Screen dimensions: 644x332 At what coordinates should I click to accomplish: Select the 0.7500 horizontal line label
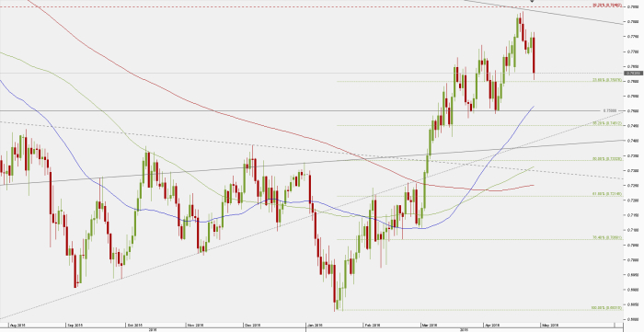click(x=610, y=110)
